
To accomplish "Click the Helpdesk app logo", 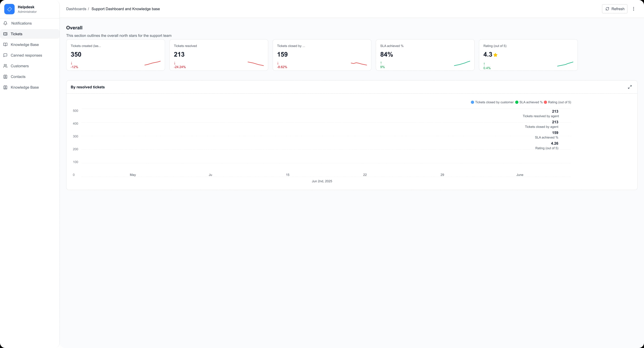I will point(10,9).
